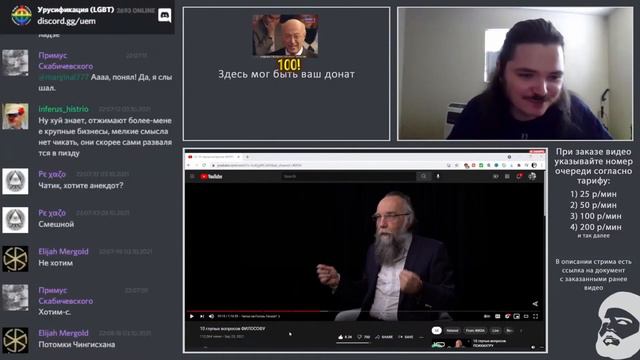Toggle YouTube autoplay switch
This screenshot has width=640, height=360.
coord(487,316)
